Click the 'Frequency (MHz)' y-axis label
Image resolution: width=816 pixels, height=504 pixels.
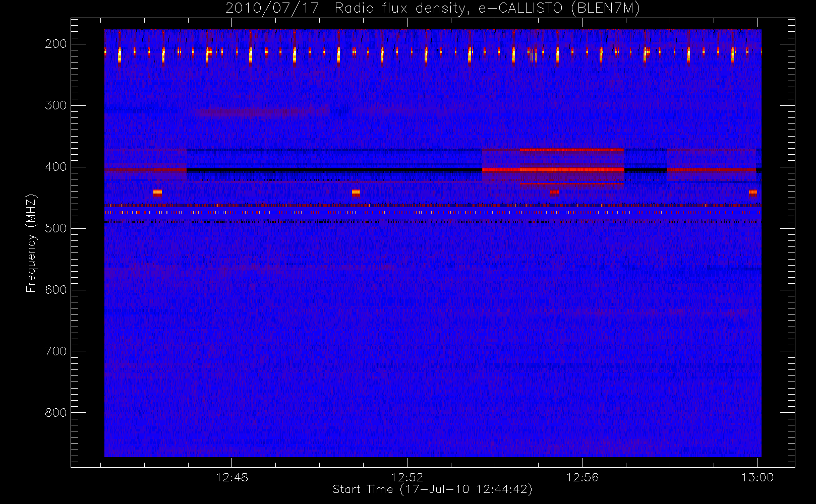(x=31, y=243)
